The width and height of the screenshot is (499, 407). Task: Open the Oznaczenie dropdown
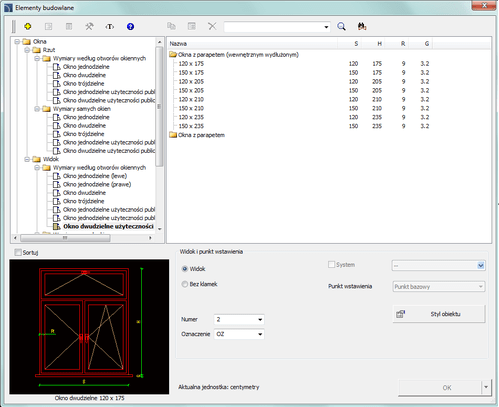[239, 334]
